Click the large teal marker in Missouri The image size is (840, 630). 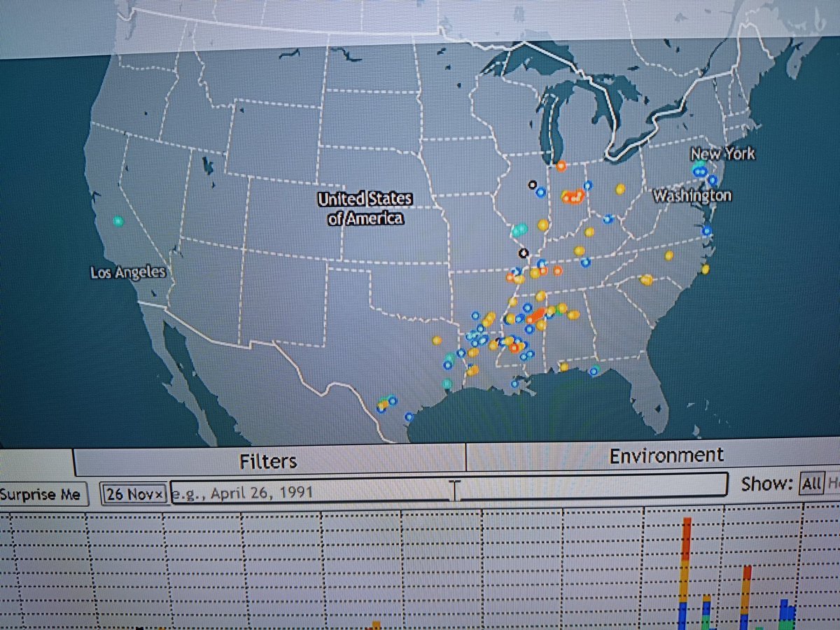click(x=519, y=229)
